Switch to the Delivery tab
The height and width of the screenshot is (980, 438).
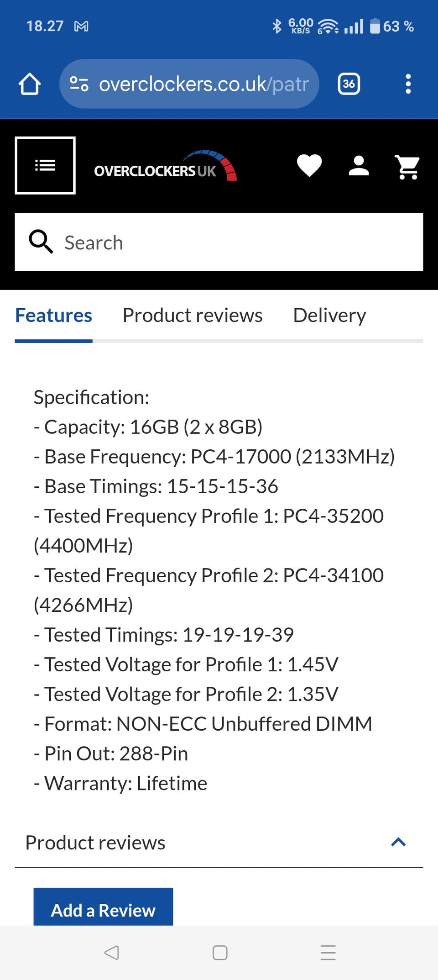[x=329, y=316]
